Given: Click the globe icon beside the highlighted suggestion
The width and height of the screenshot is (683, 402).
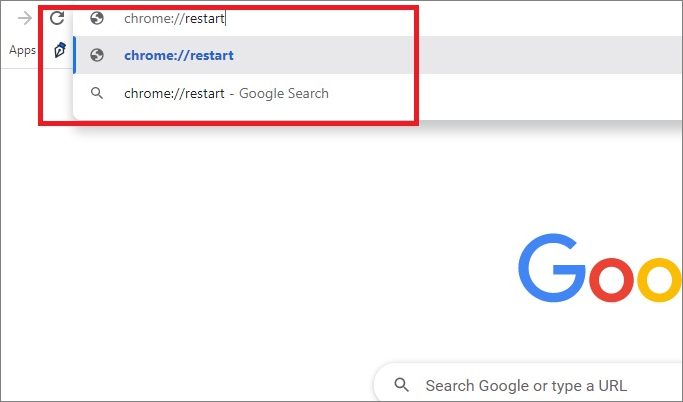Looking at the screenshot, I should [97, 55].
